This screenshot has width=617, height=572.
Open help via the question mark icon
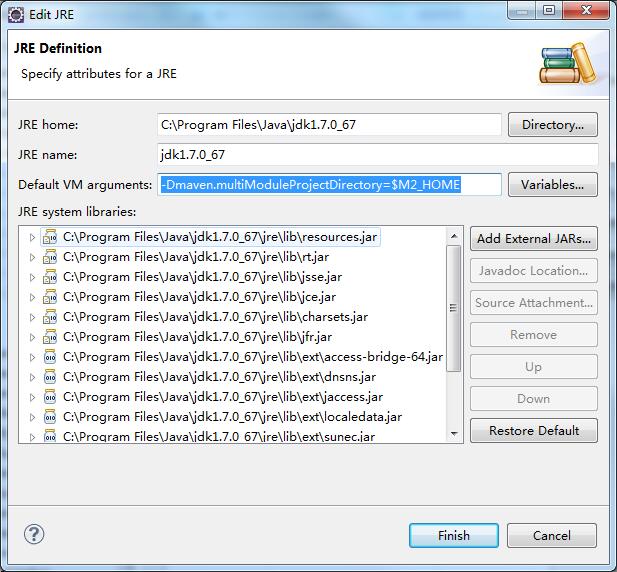click(x=34, y=534)
